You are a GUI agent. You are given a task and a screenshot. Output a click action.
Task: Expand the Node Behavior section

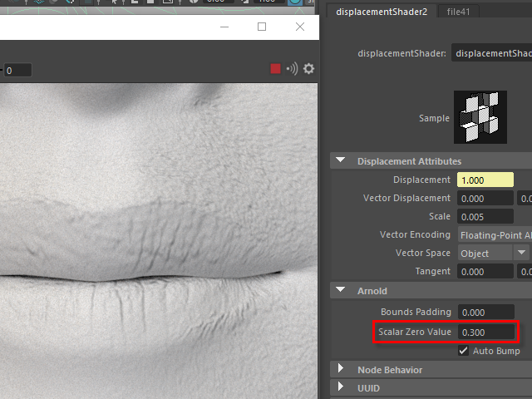click(x=341, y=369)
